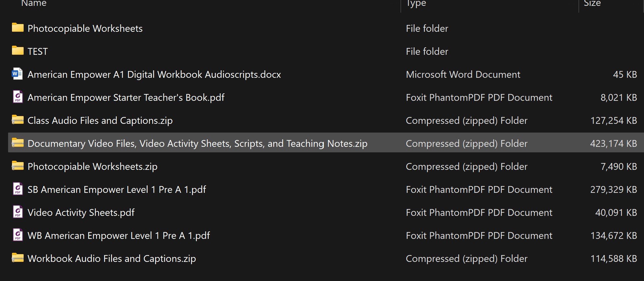The image size is (644, 281).
Task: Click the PDF icon for Video Activity Sheets
Action: pos(18,212)
